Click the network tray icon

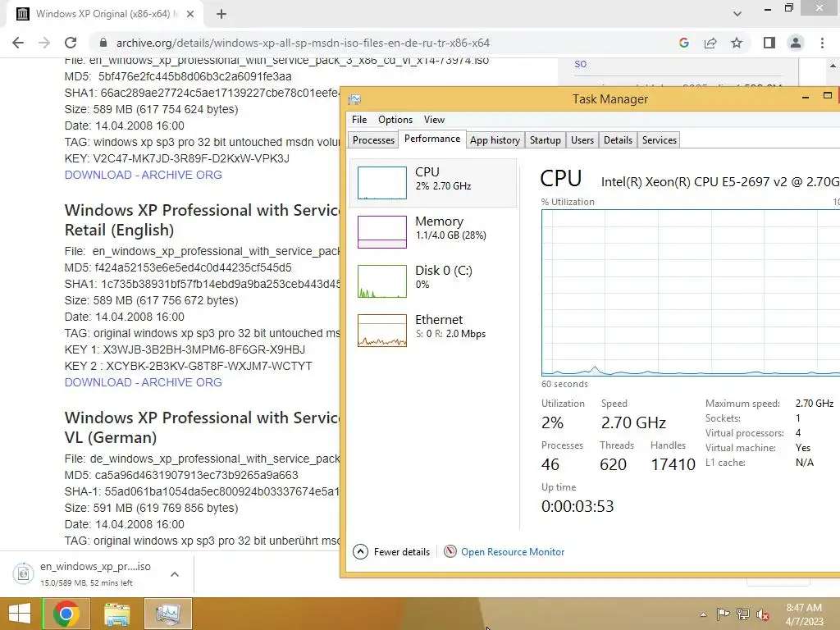(x=743, y=614)
